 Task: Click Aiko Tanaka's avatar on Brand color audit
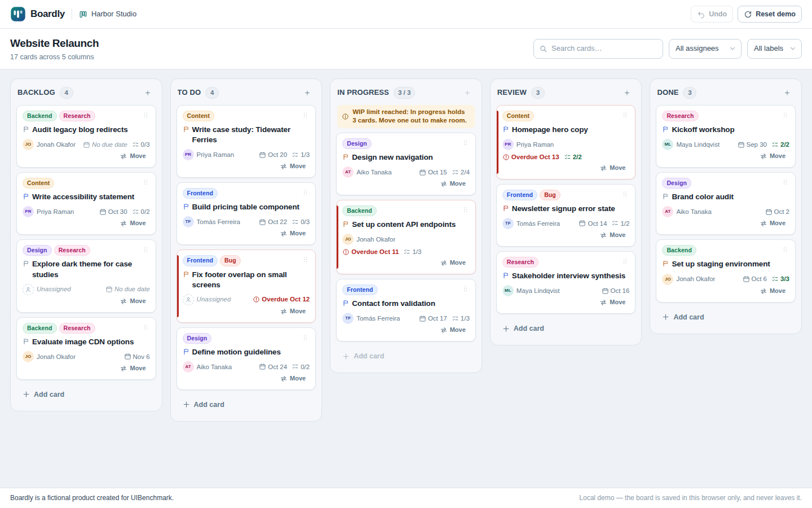tap(668, 212)
